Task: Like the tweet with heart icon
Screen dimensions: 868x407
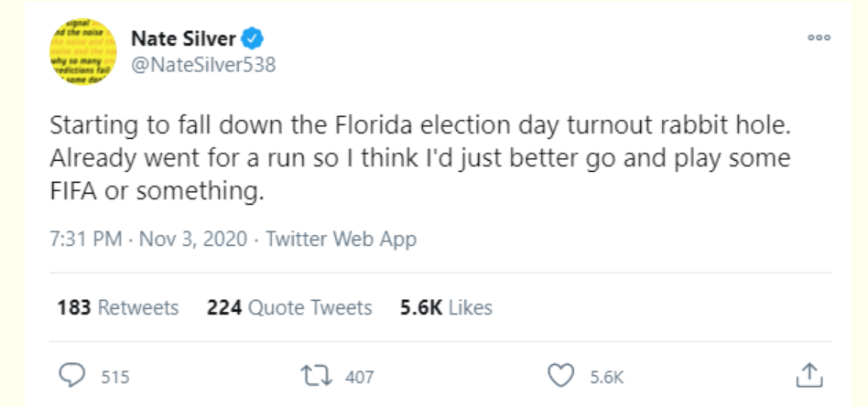Action: (560, 376)
